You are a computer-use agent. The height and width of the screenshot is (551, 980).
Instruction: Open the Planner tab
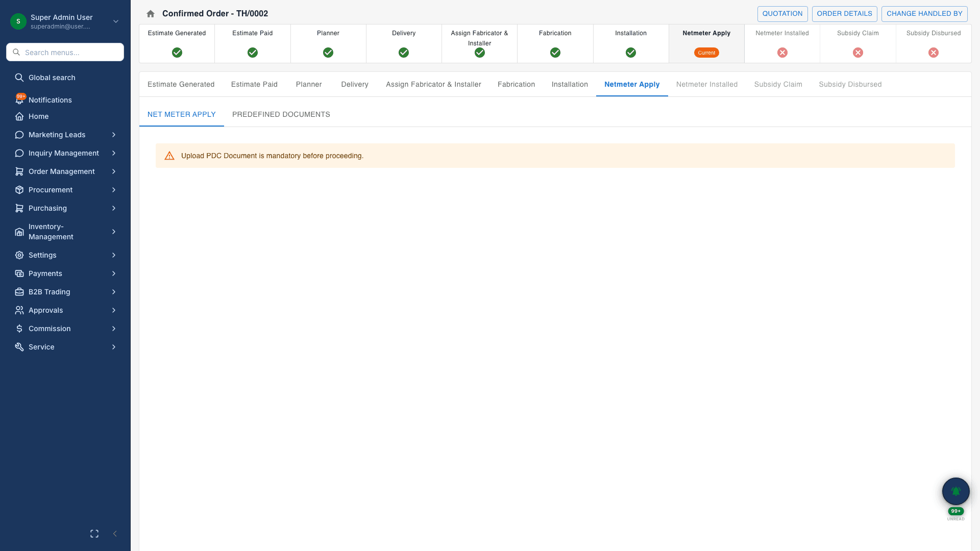point(309,84)
